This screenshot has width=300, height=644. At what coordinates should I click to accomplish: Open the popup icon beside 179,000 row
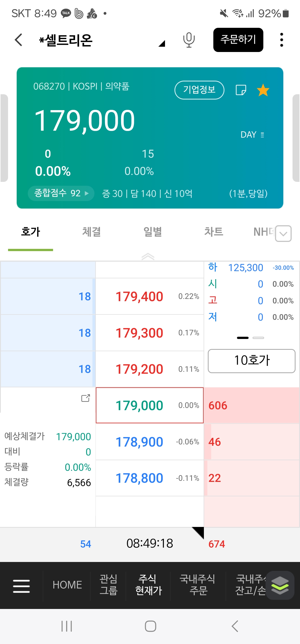coord(86,398)
